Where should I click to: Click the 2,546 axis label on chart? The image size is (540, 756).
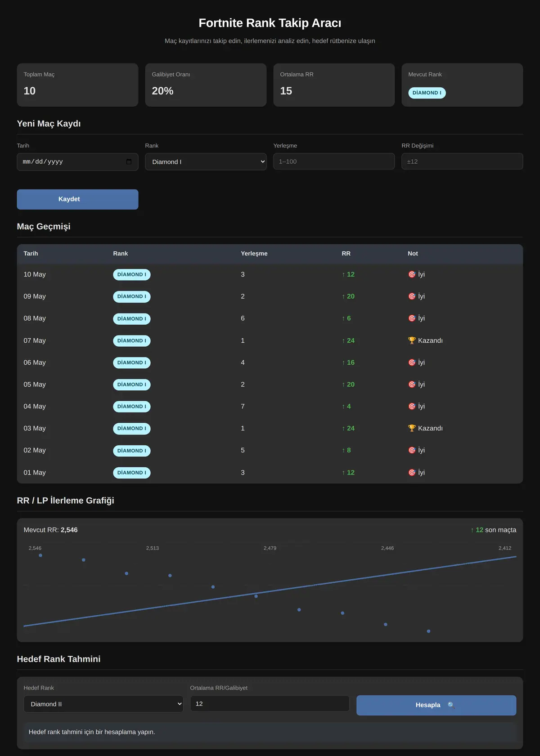pyautogui.click(x=35, y=548)
